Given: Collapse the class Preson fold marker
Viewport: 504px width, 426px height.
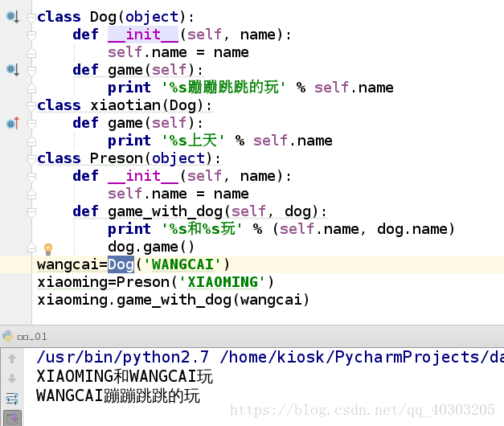Looking at the screenshot, I should click(x=31, y=158).
